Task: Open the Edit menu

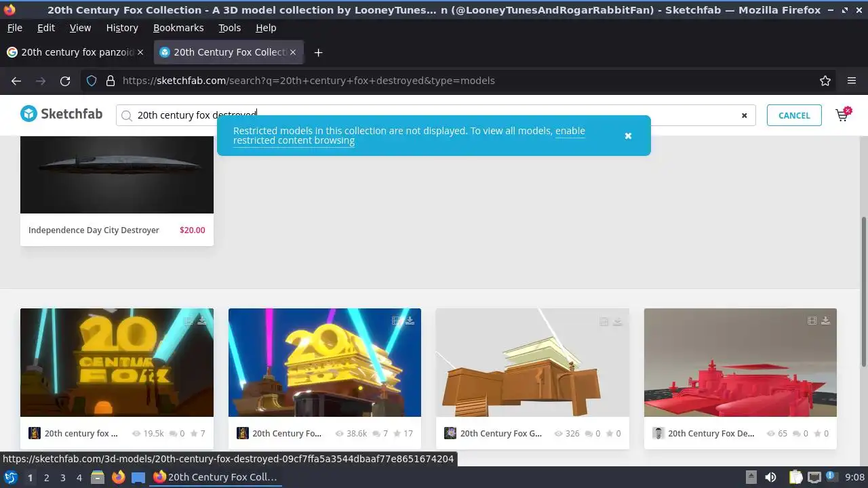Action: point(46,28)
